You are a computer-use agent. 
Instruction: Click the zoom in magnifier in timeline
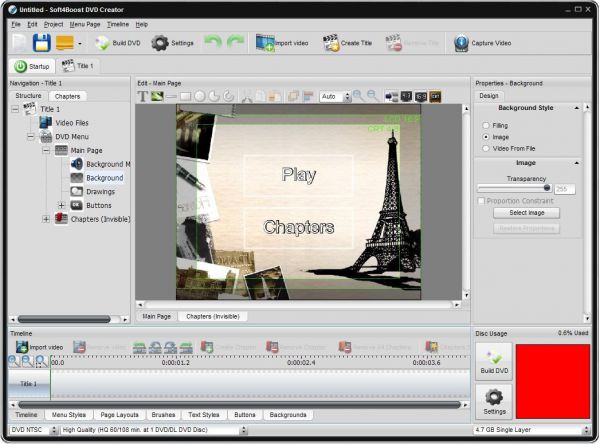click(x=14, y=361)
